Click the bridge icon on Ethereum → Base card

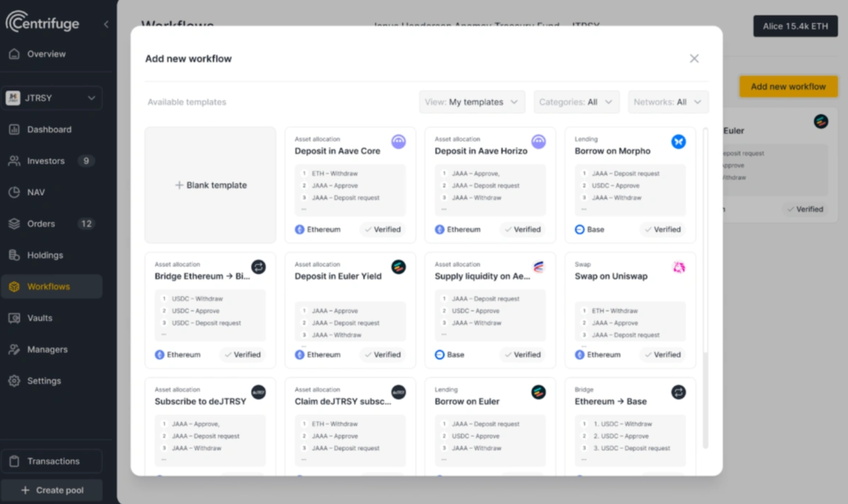tap(678, 391)
